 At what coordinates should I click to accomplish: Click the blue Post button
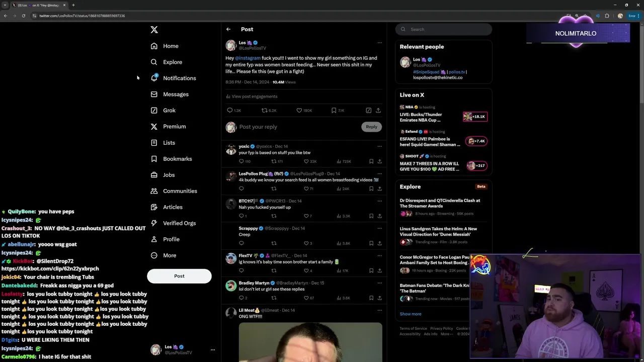(x=179, y=276)
